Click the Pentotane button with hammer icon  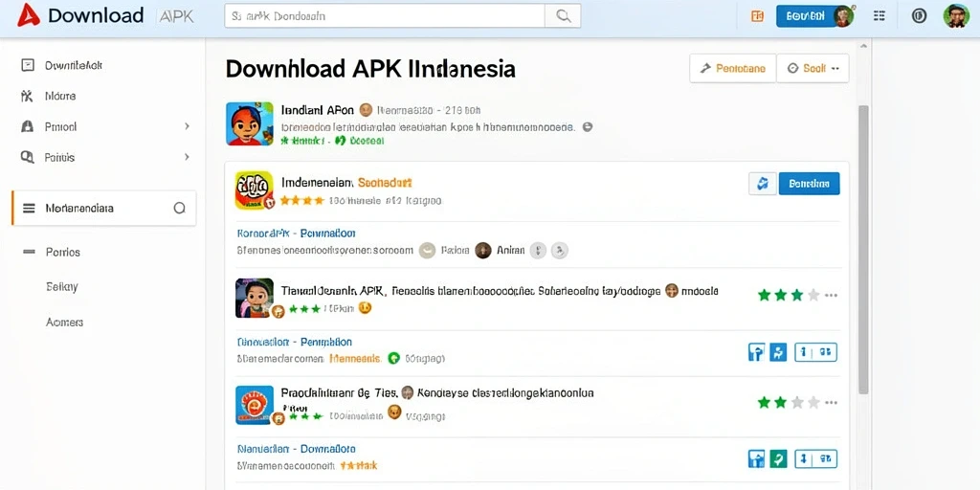coord(732,68)
